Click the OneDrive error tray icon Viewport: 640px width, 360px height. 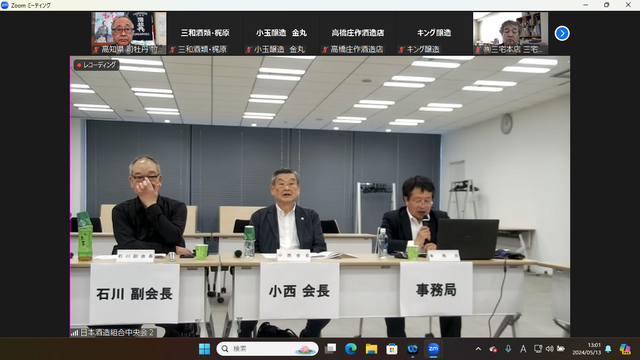coord(493,349)
